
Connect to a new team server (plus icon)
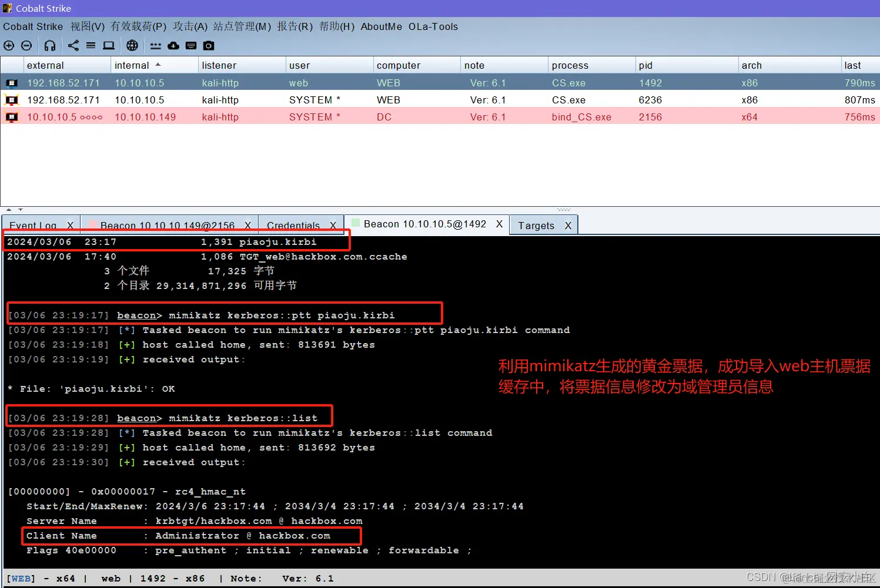click(9, 46)
